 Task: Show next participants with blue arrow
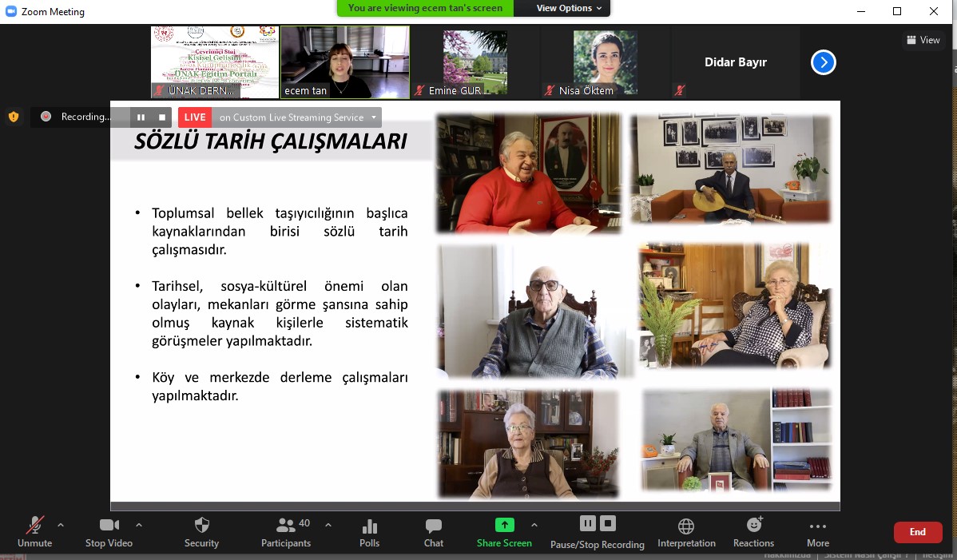pos(824,62)
